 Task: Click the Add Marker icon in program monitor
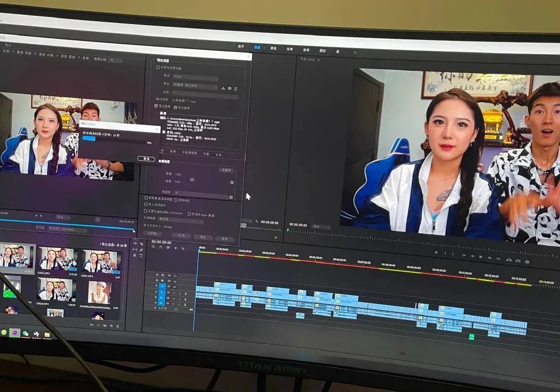[436, 253]
